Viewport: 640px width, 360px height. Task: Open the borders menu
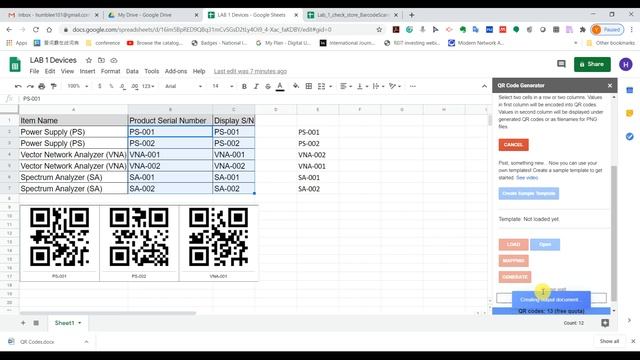coord(309,86)
